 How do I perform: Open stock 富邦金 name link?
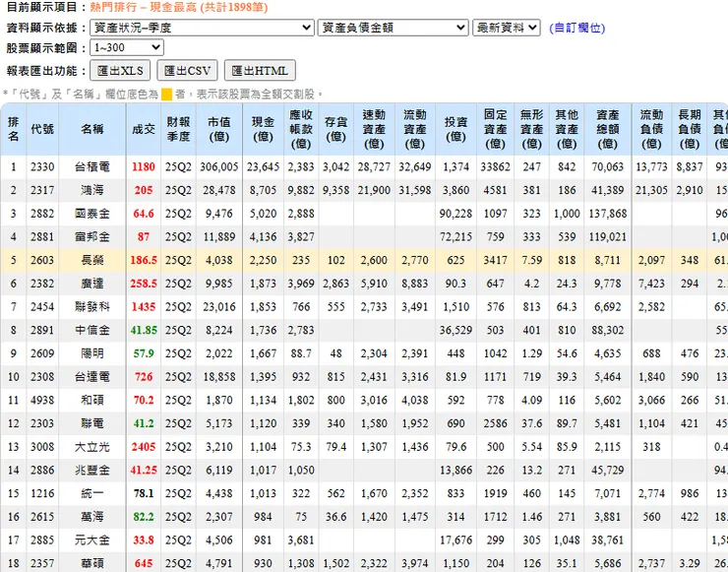[x=92, y=237]
